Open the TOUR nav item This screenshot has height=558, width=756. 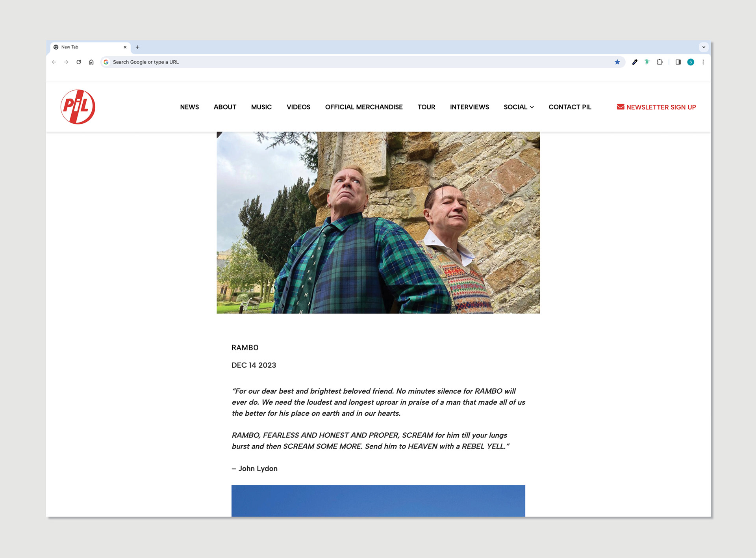point(426,107)
